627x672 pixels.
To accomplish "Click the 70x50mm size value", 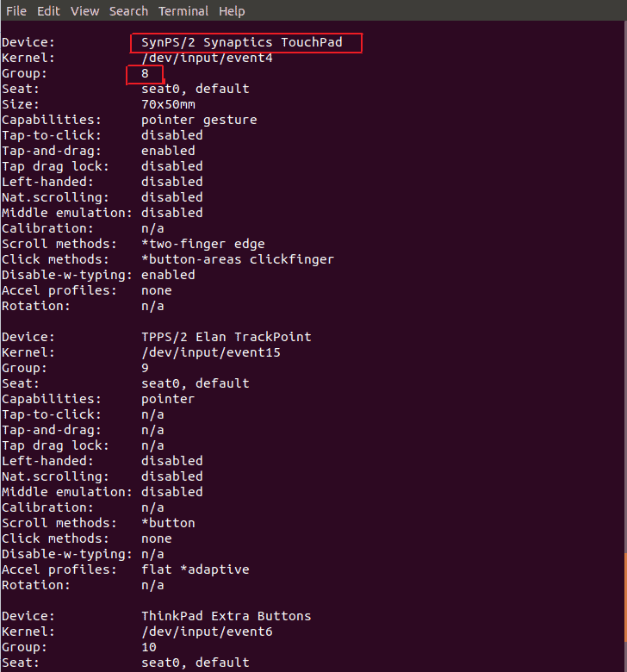I will (x=169, y=104).
